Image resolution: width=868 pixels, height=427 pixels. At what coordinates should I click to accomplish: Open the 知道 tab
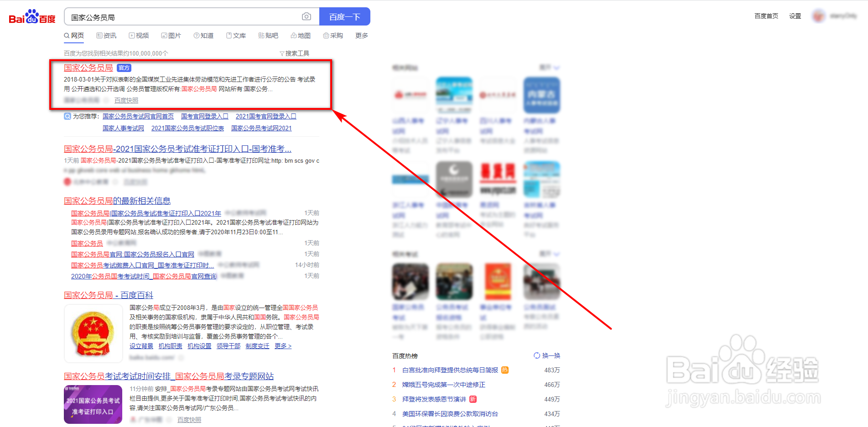point(203,36)
